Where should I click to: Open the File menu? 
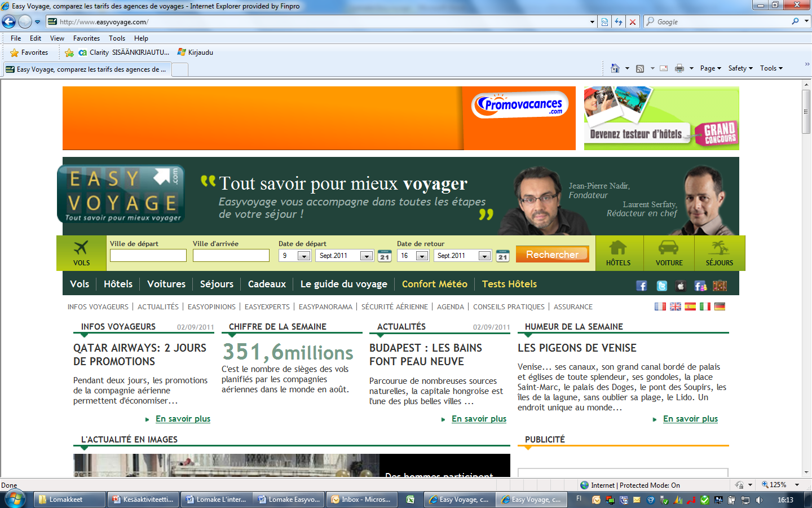16,38
